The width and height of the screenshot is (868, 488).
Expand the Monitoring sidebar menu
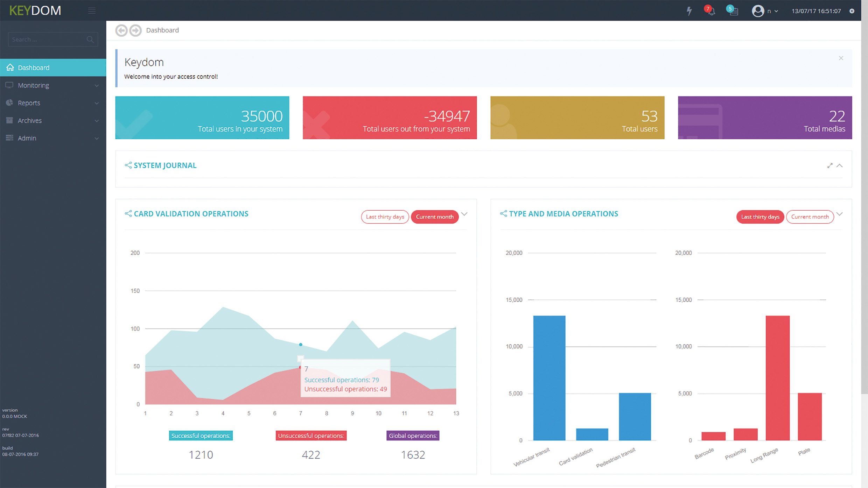tap(53, 85)
